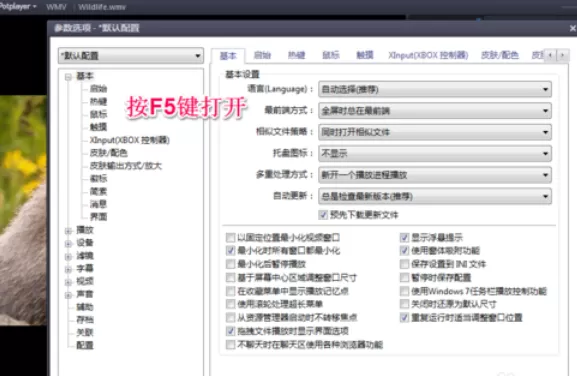This screenshot has height=376, width=577.
Task: Enable 暂停时保存配置 checkbox
Action: pyautogui.click(x=404, y=278)
